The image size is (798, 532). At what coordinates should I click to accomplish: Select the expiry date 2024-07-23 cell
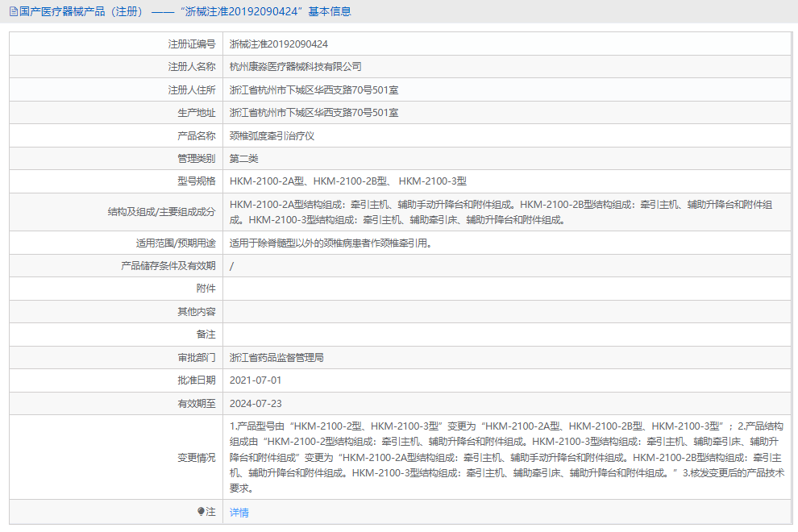point(256,401)
